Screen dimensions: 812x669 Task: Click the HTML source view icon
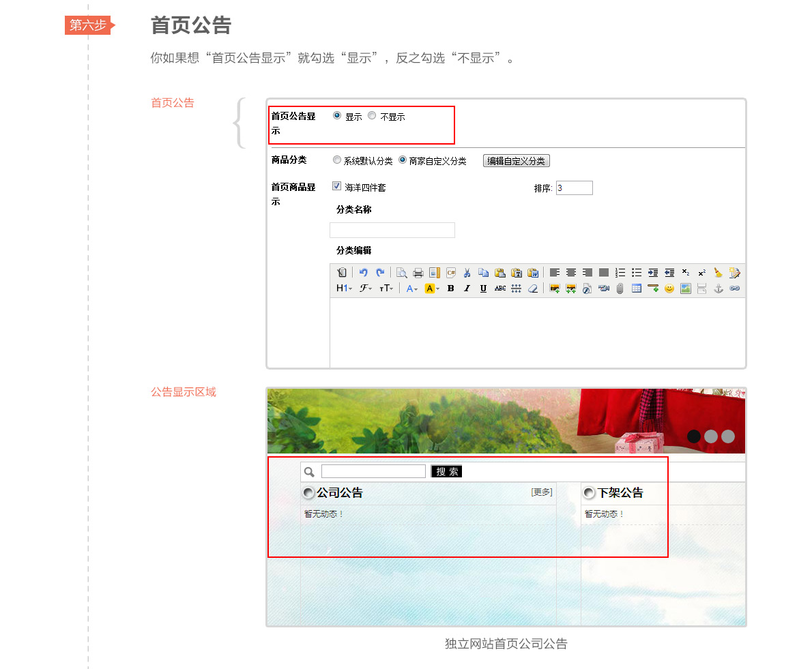[x=342, y=273]
